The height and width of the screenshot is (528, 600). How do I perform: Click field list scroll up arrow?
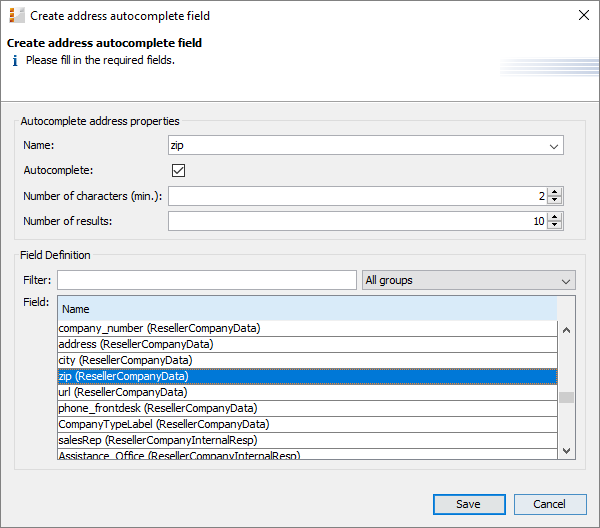coord(566,330)
